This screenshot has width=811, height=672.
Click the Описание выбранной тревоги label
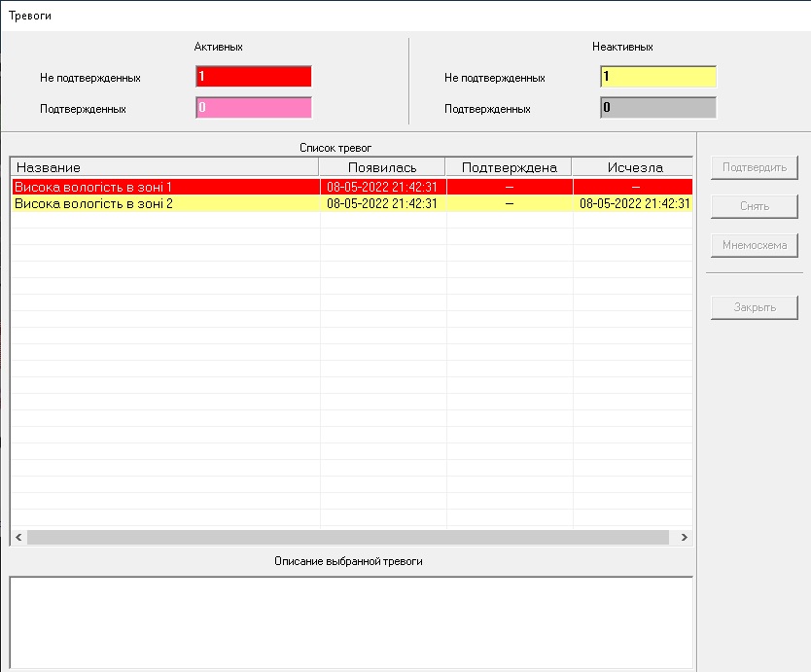[x=348, y=561]
